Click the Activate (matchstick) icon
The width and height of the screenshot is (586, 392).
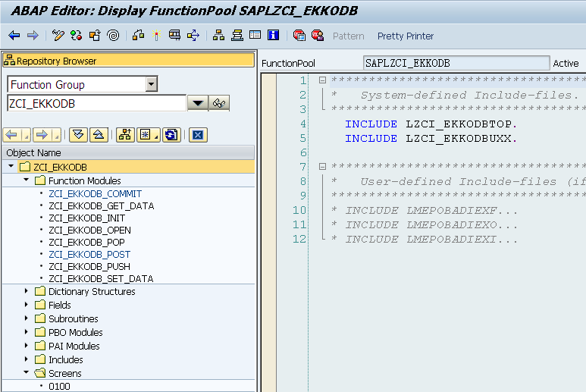pos(156,36)
